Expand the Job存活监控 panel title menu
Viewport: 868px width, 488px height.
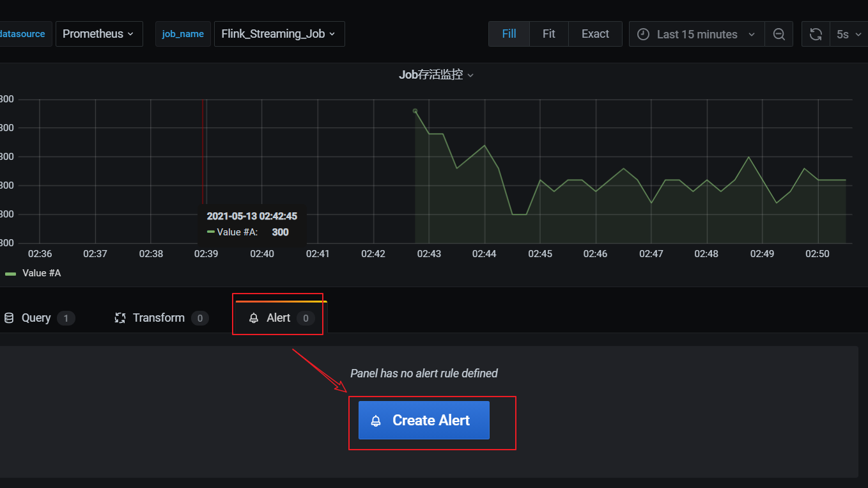coord(436,75)
